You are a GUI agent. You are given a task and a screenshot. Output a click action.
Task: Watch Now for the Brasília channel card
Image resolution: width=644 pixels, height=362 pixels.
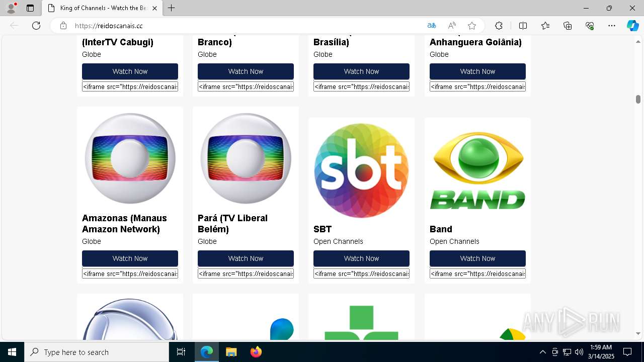point(361,71)
